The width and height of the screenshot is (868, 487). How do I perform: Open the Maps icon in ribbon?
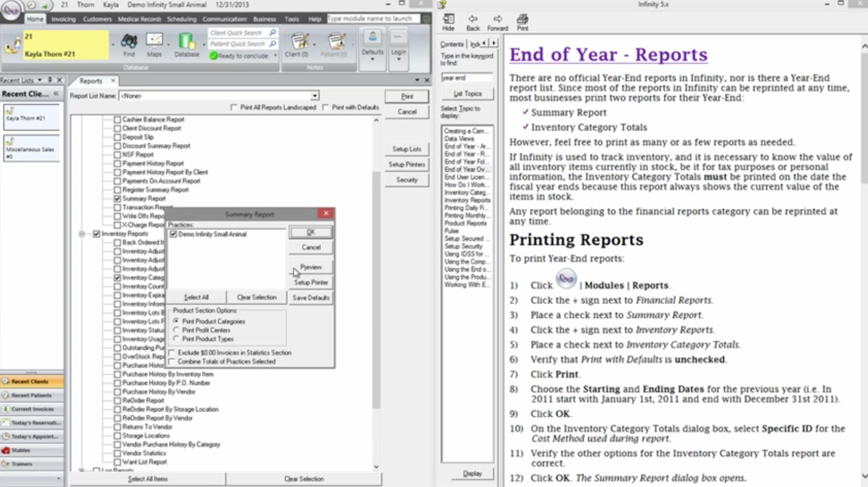pos(154,41)
